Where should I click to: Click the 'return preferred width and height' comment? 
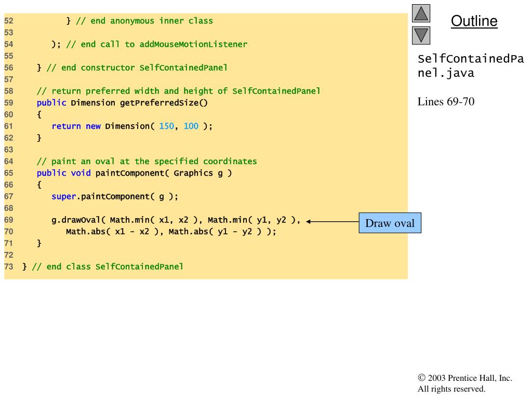click(x=179, y=91)
